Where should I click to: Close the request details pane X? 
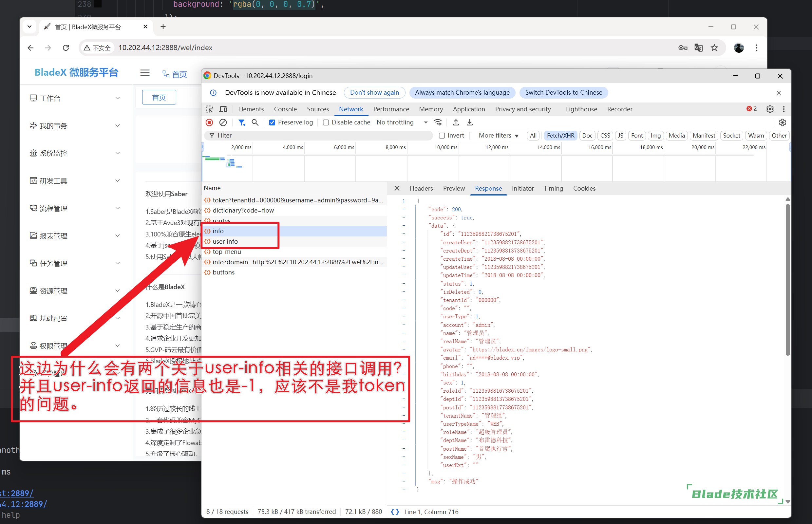tap(397, 189)
